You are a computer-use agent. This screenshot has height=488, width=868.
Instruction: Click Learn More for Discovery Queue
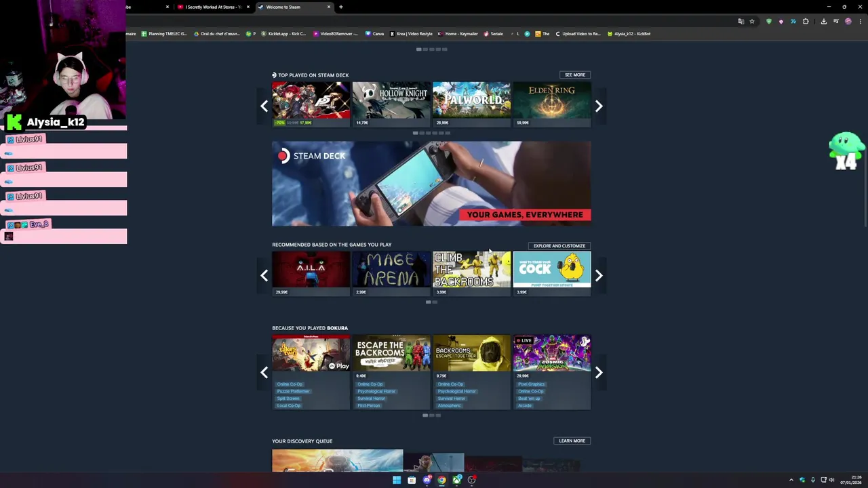point(572,441)
